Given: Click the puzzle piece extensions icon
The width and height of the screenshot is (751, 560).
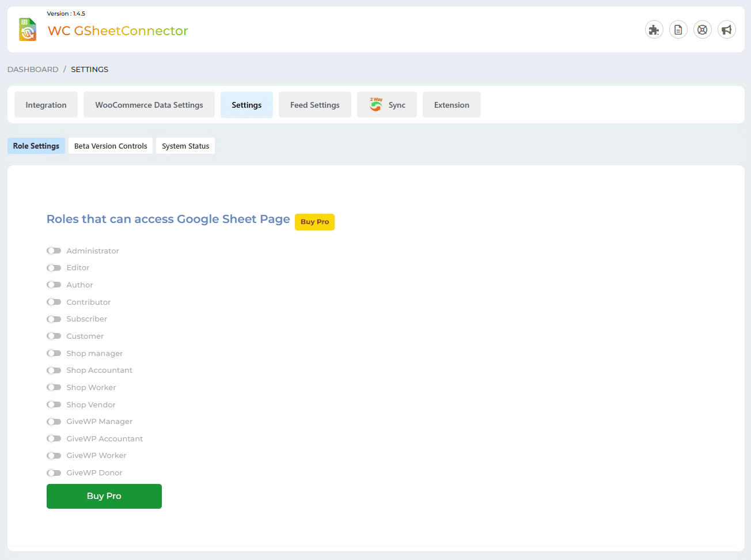Looking at the screenshot, I should 654,30.
